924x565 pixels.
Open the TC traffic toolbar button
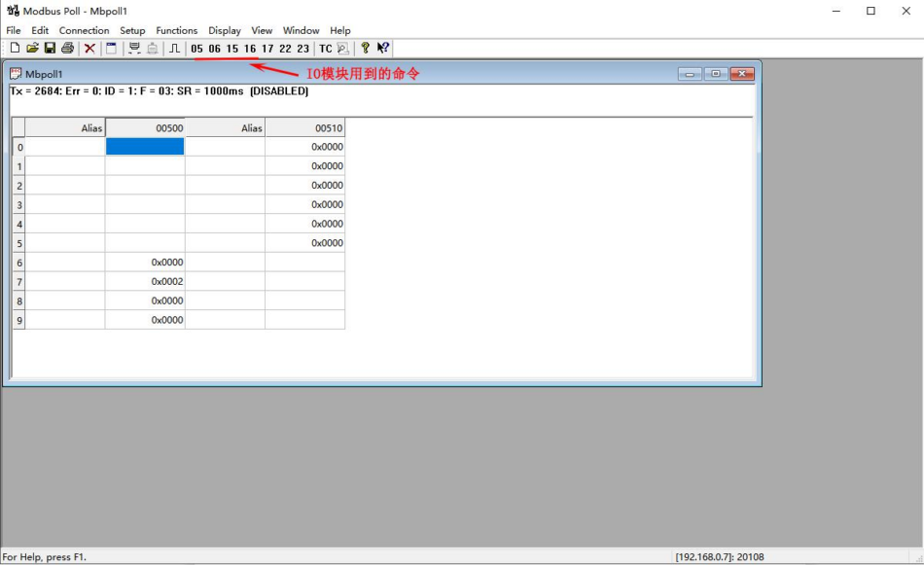click(x=326, y=49)
